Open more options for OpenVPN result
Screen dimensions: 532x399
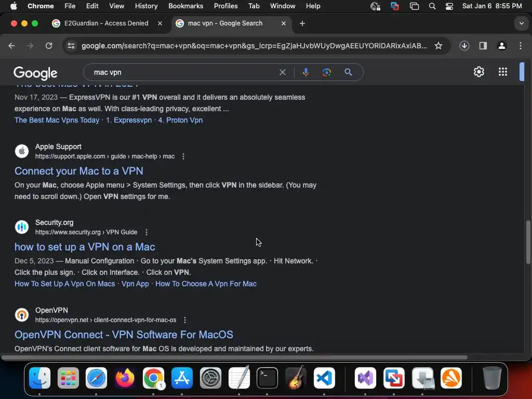pos(184,320)
